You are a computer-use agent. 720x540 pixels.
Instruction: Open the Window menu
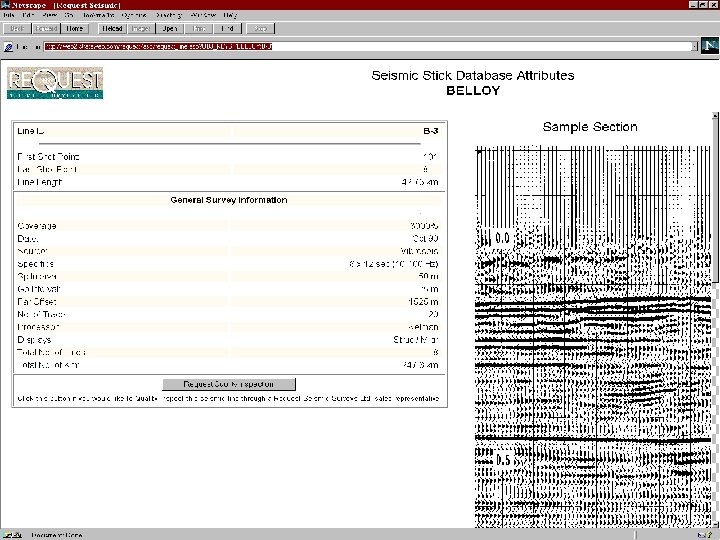(203, 15)
